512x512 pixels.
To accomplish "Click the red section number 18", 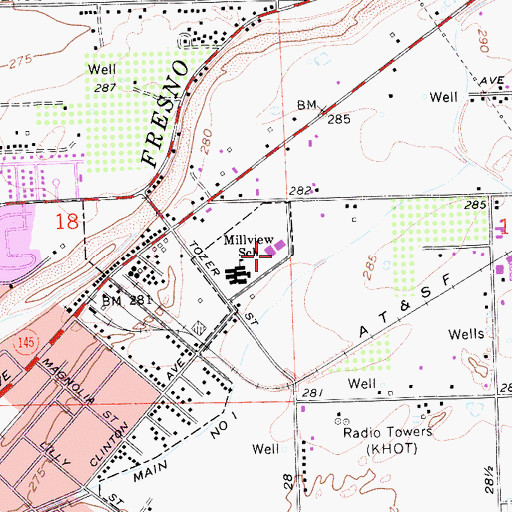I will pos(67,221).
